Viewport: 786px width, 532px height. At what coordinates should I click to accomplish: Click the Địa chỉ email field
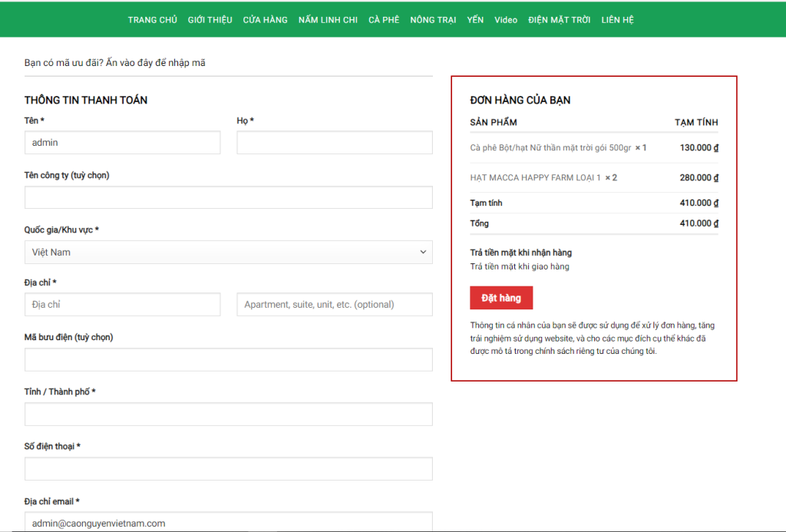click(x=229, y=522)
